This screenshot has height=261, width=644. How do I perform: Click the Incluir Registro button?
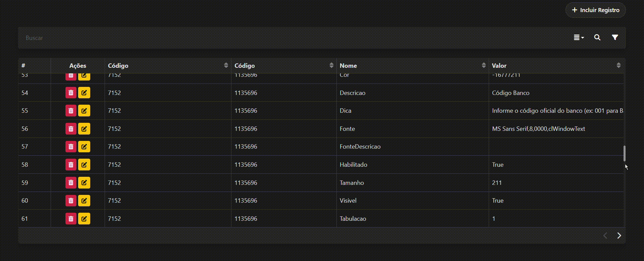(595, 10)
